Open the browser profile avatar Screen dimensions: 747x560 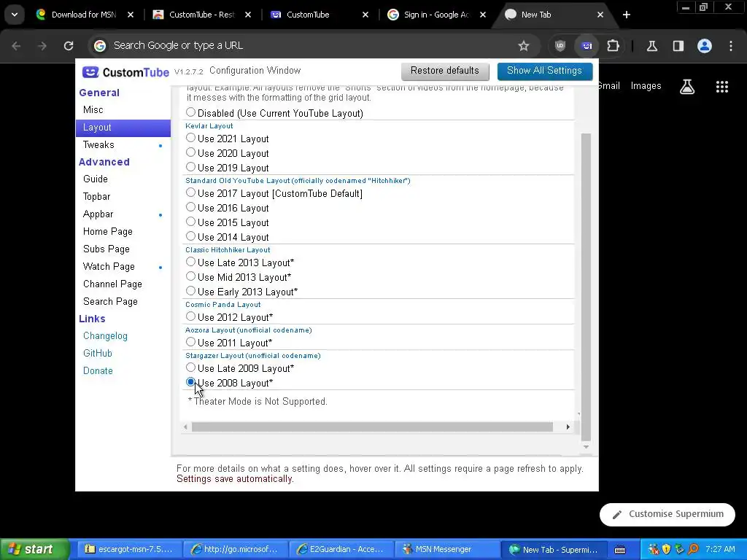pos(705,46)
